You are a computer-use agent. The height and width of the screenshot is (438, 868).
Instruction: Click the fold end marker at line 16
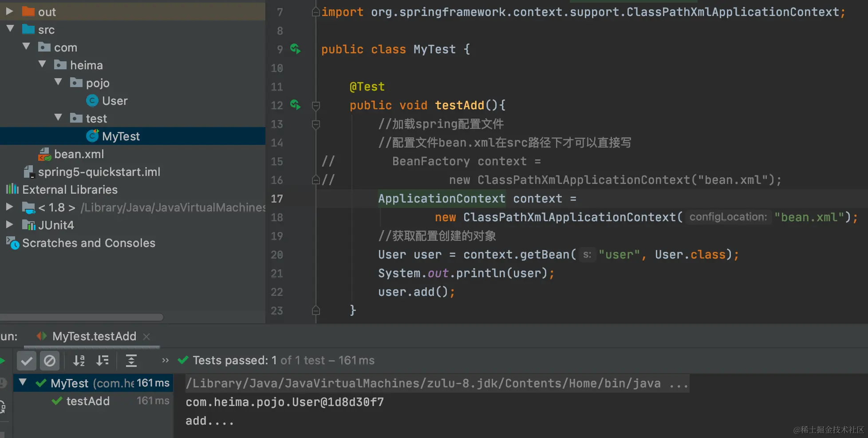[316, 180]
